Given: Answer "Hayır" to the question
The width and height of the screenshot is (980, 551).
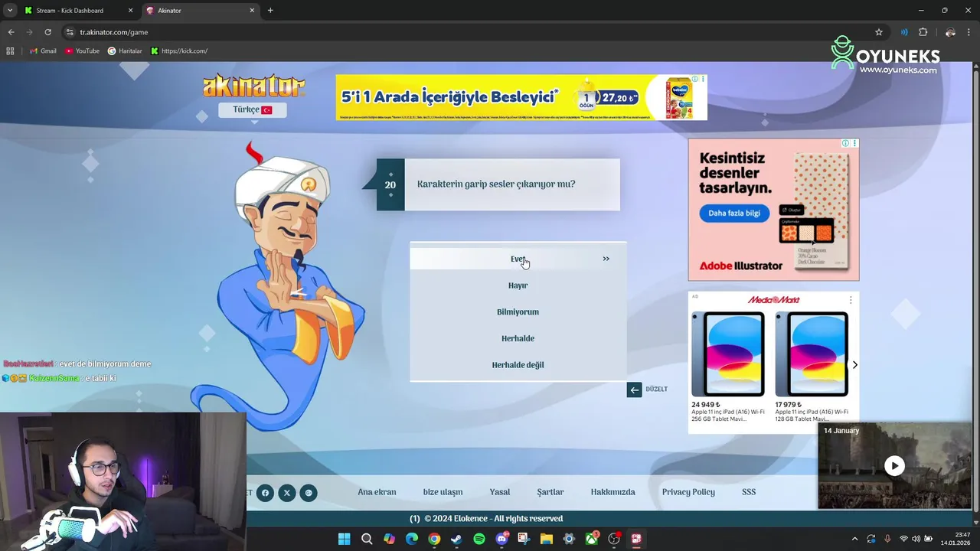Looking at the screenshot, I should click(x=518, y=285).
